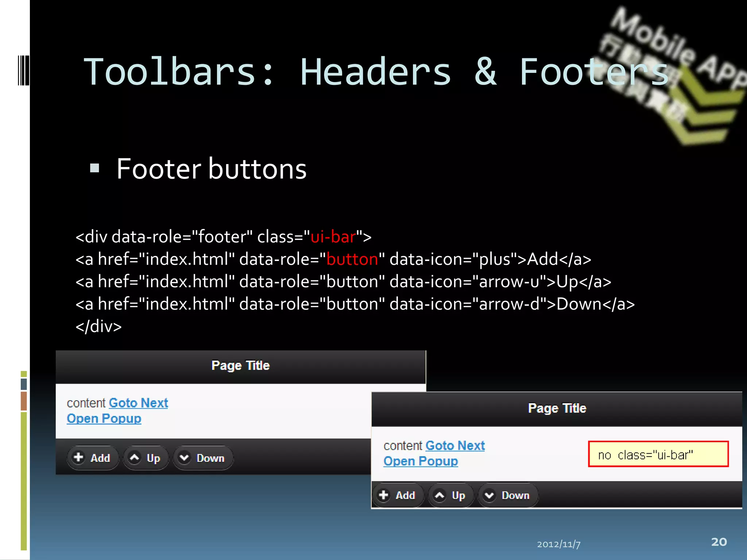The image size is (747, 560).
Task: Click the Add button in left footer
Action: (93, 458)
